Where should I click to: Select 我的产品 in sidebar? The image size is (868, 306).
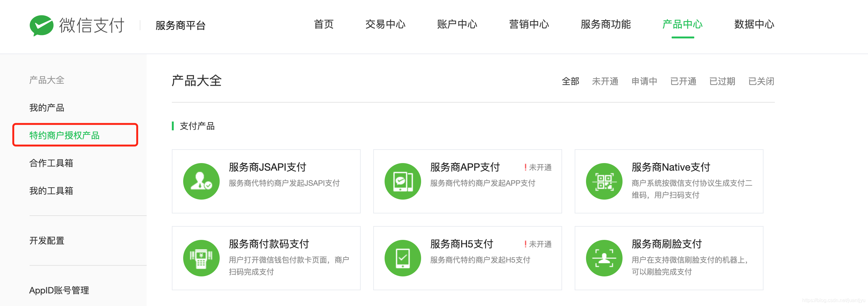[47, 108]
